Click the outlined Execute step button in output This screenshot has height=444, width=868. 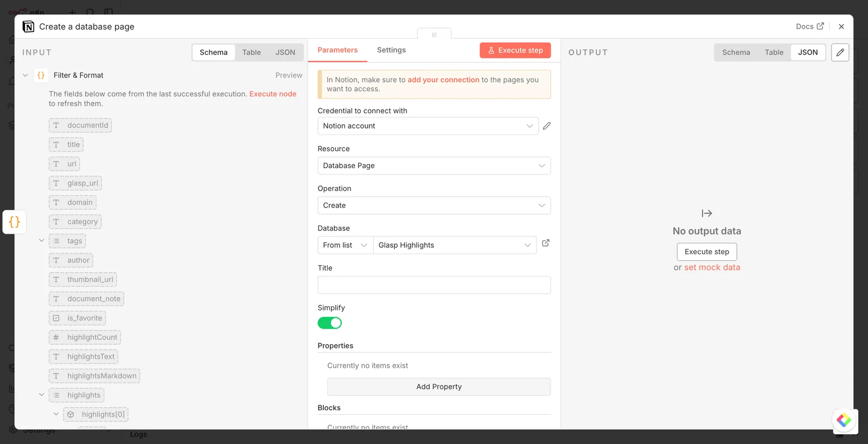[x=707, y=252]
